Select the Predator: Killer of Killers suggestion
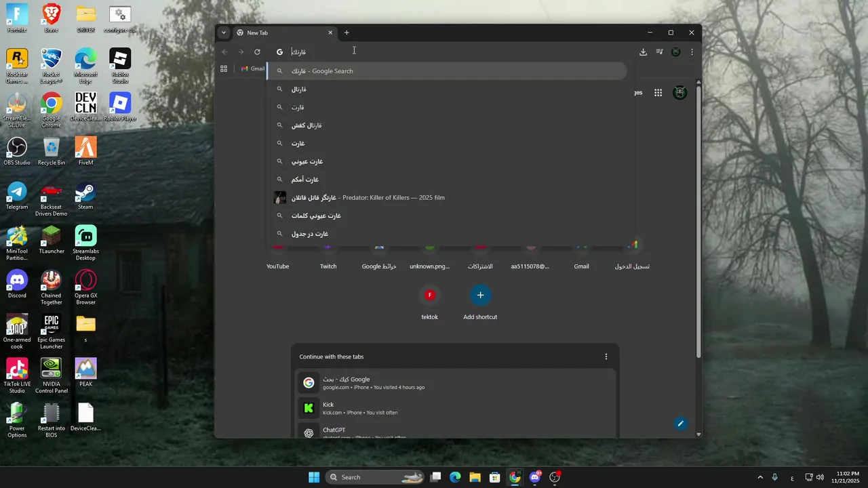The image size is (868, 488). (447, 197)
